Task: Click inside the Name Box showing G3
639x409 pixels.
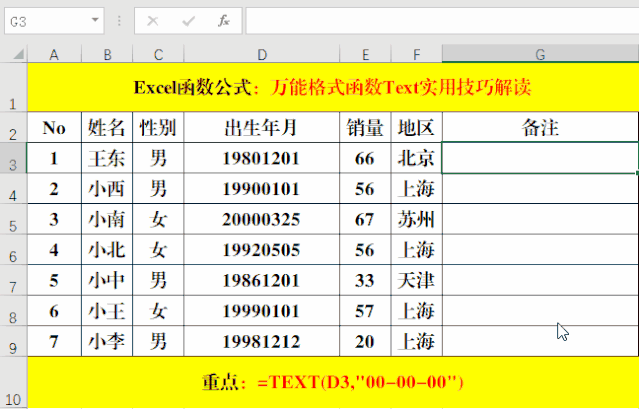Action: point(45,20)
